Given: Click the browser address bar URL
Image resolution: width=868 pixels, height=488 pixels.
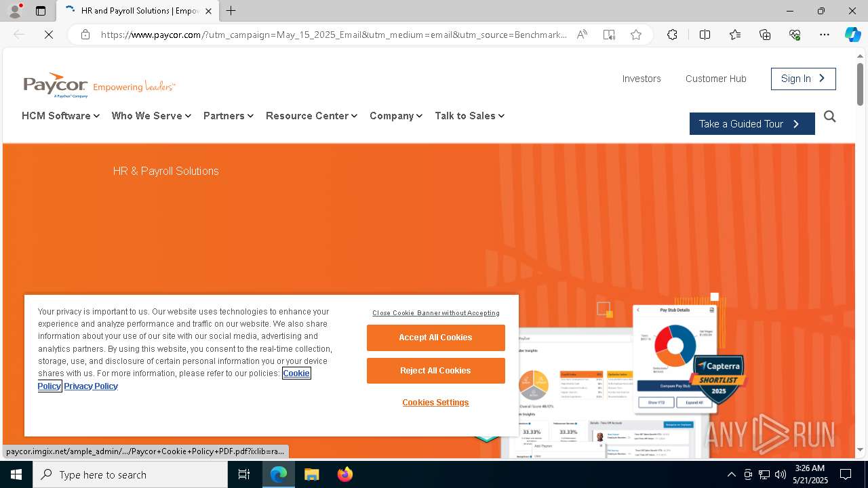Looking at the screenshot, I should click(x=334, y=35).
